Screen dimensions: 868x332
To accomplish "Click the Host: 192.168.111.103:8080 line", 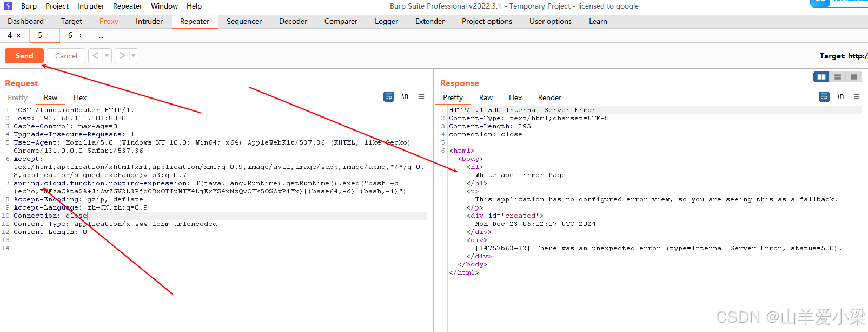I will click(x=70, y=118).
